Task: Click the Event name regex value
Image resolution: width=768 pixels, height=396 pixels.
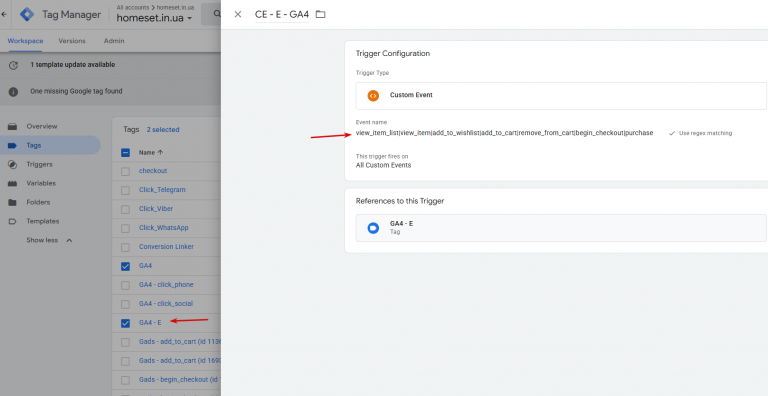Action: pyautogui.click(x=504, y=133)
